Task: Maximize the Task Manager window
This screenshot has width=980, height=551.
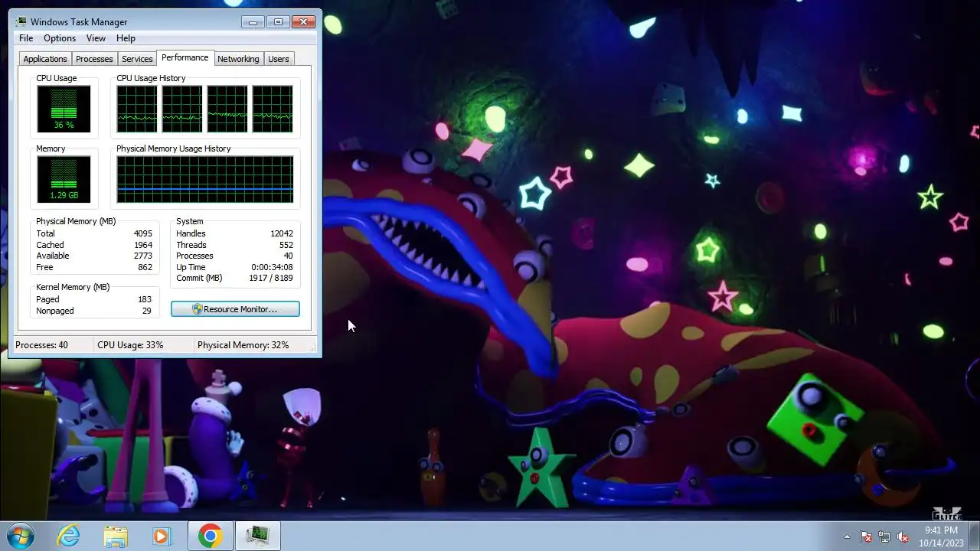Action: (278, 21)
